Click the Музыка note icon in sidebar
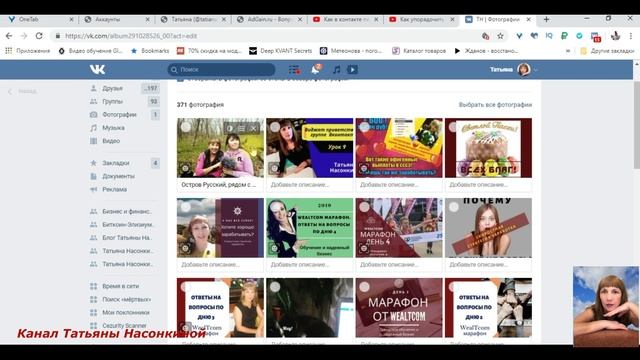Image resolution: width=640 pixels, height=360 pixels. pos(93,128)
